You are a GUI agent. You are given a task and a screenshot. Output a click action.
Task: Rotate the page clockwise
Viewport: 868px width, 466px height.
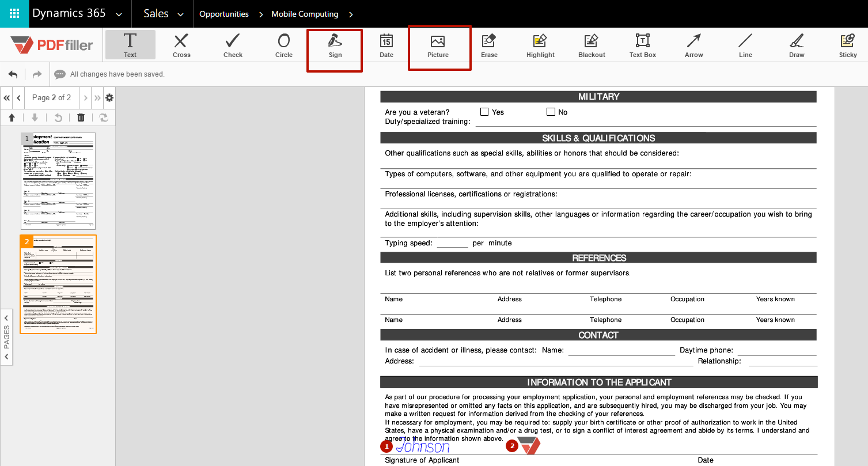104,118
